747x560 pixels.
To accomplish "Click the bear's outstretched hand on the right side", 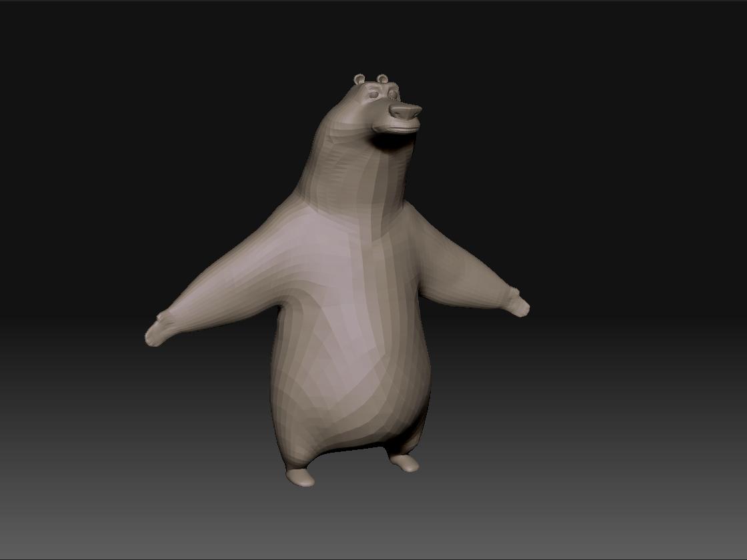I will click(518, 302).
